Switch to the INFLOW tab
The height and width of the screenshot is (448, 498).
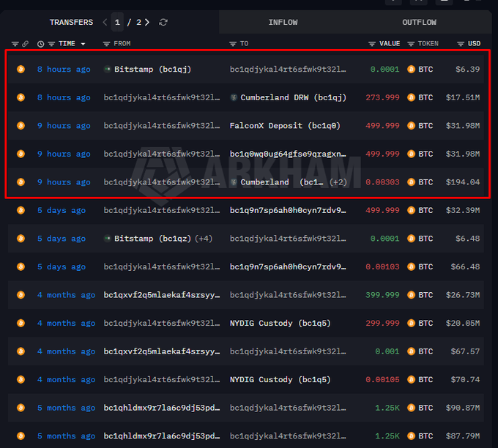(283, 22)
